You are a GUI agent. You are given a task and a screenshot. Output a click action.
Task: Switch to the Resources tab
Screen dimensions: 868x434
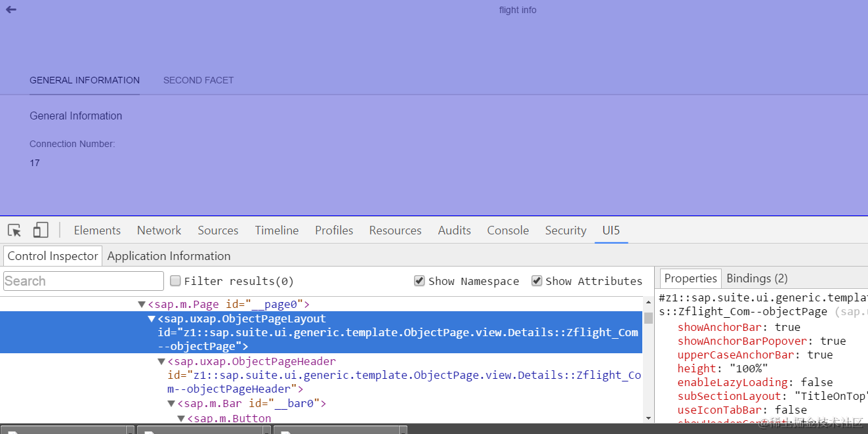tap(395, 230)
